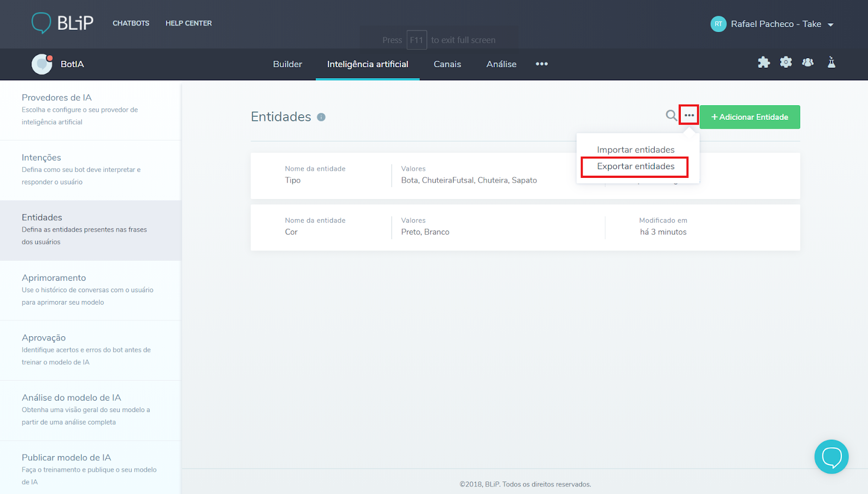The height and width of the screenshot is (494, 868).
Task: Select Importar entidades from the menu
Action: pyautogui.click(x=635, y=150)
